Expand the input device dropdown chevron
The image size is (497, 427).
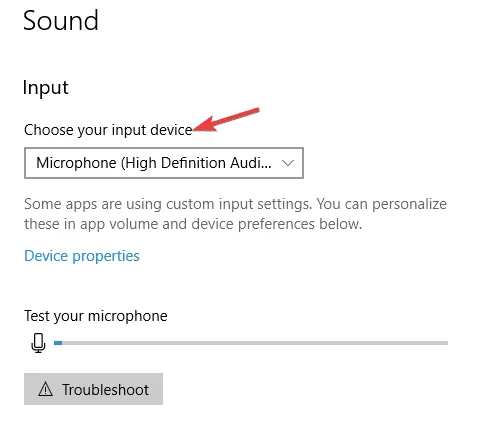click(288, 163)
